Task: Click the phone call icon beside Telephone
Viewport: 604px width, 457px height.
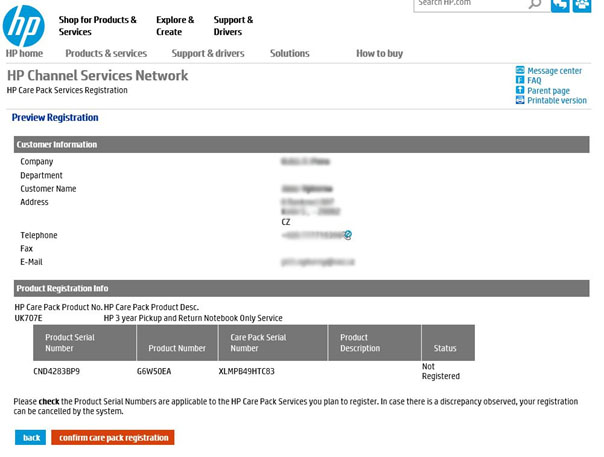Action: (x=348, y=235)
